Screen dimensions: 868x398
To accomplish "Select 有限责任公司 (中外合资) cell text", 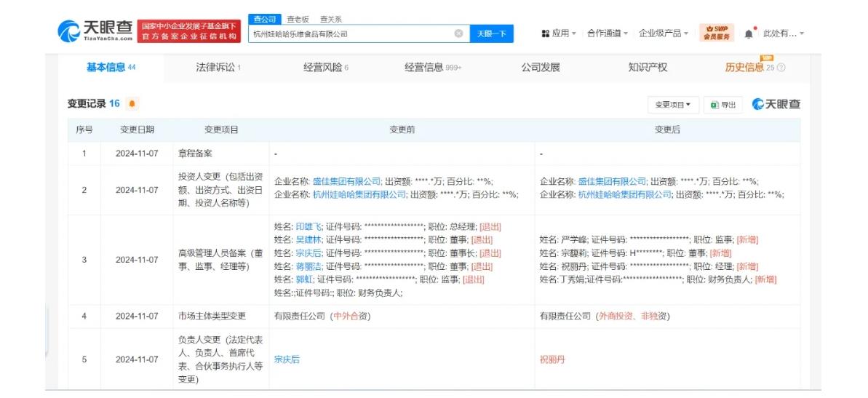I will pos(322,316).
